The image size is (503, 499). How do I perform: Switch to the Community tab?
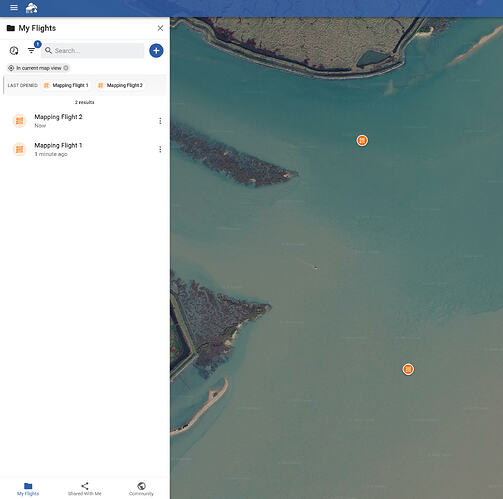(141, 489)
